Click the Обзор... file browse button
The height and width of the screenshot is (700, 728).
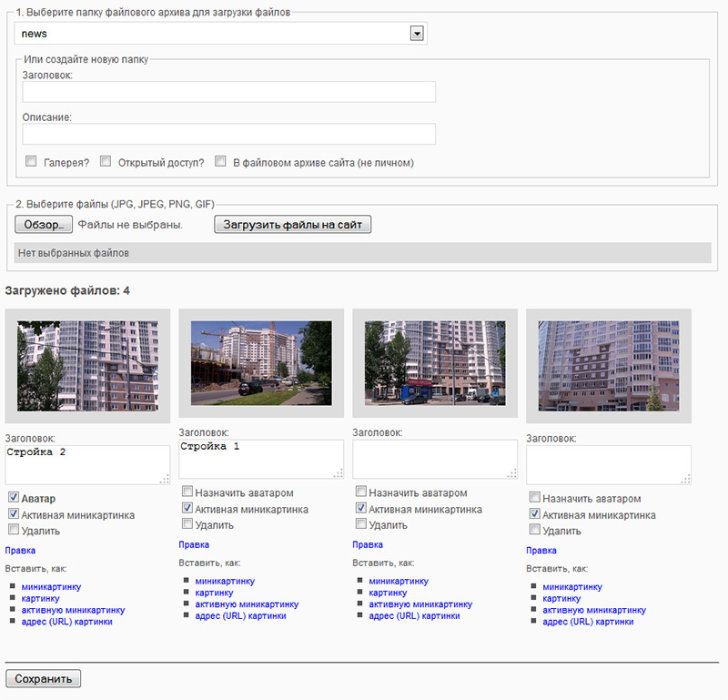pyautogui.click(x=44, y=224)
